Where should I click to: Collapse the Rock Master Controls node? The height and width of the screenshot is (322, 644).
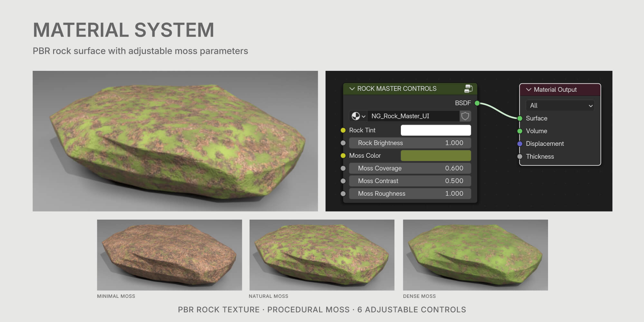[x=352, y=89]
